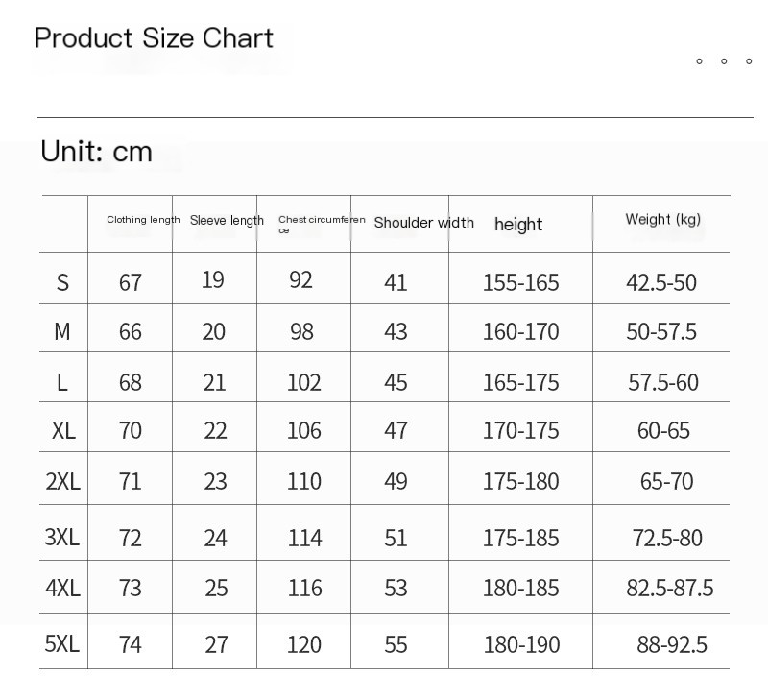This screenshot has width=768, height=700.
Task: Click the 82.5-87.5 weight cell
Action: (x=669, y=588)
